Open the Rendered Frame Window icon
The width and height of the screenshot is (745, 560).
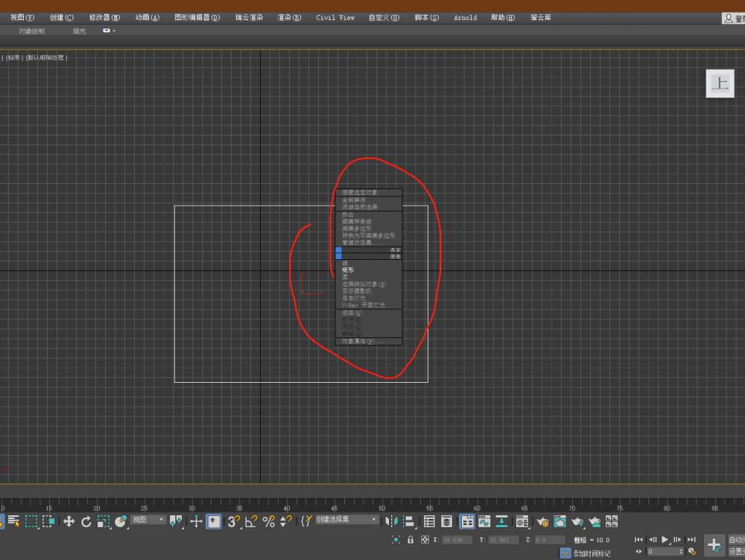pos(560,521)
